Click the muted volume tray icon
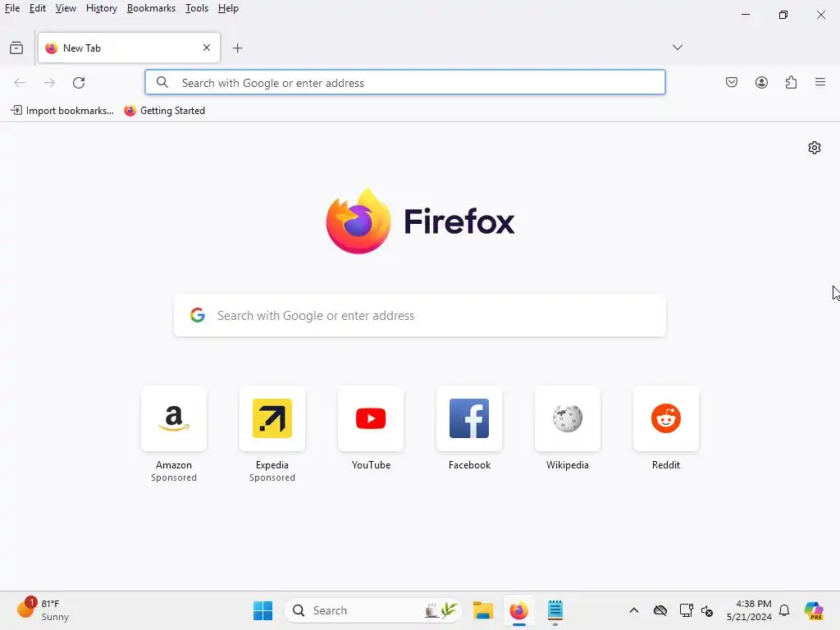 coord(707,610)
